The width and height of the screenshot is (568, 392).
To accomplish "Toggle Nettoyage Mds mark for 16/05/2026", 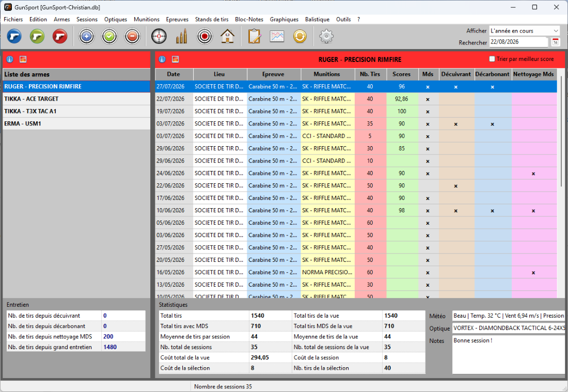I will (x=533, y=272).
